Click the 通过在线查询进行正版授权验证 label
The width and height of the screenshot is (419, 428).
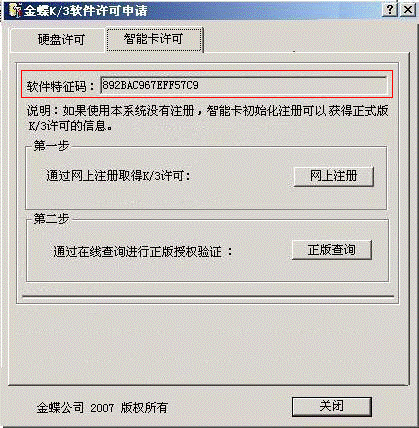coord(143,252)
